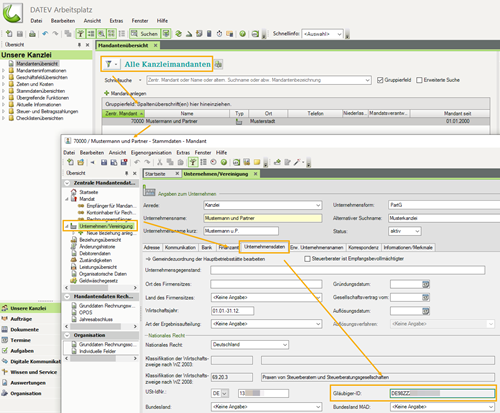Open the Status dropdown showing aktiv
Image resolution: width=500 pixels, height=413 pixels.
click(417, 231)
